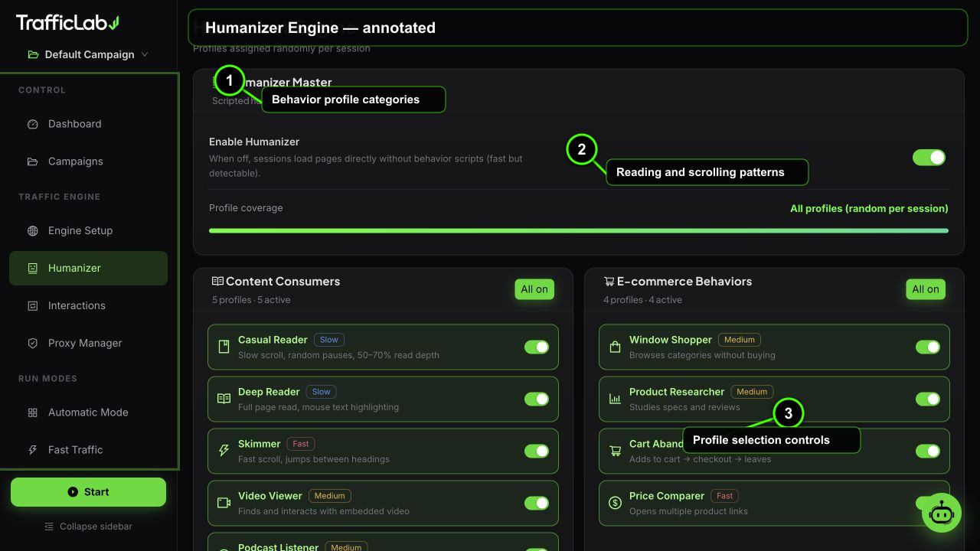Toggle the Deep Reader profile off

point(537,399)
